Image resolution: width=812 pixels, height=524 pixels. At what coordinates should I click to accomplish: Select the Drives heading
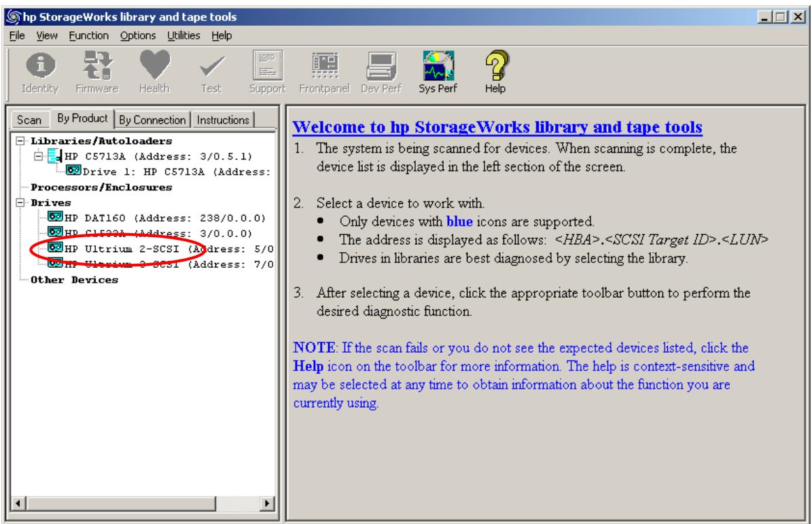(x=51, y=203)
